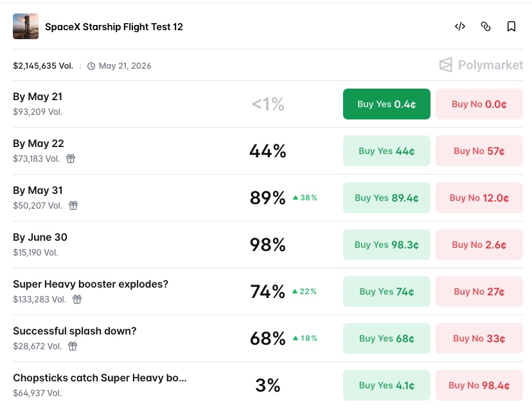Buy No 57¢ for By May 22
The height and width of the screenshot is (409, 532).
click(x=479, y=151)
